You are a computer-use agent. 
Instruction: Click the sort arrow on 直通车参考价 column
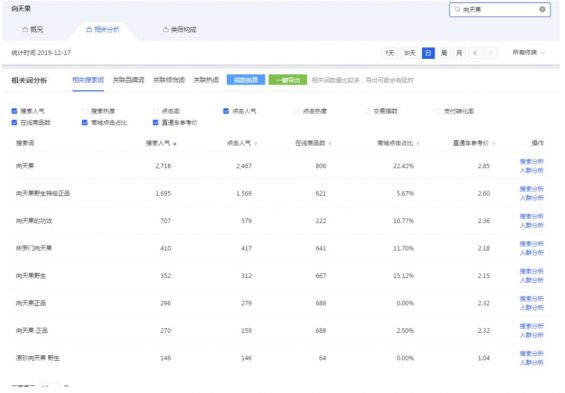point(493,144)
